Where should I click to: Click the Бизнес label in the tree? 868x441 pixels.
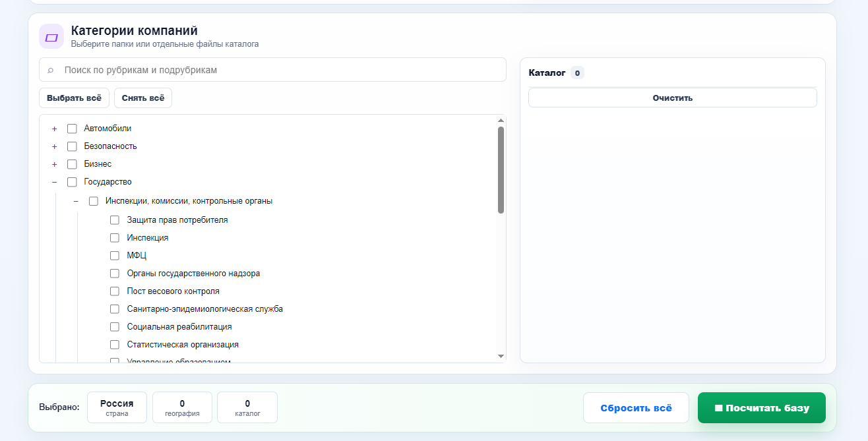(98, 164)
